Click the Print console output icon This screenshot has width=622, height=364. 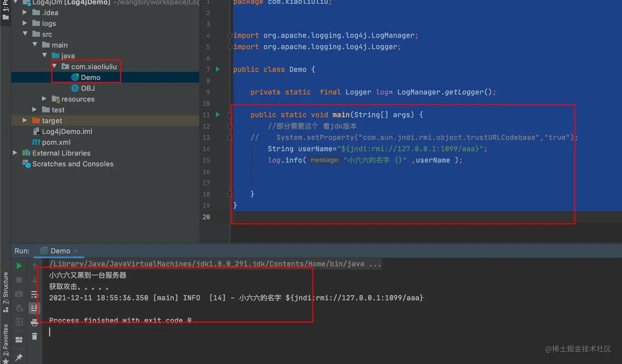click(35, 323)
